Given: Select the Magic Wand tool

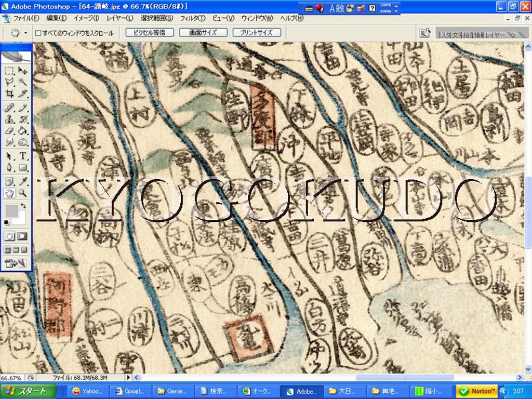Looking at the screenshot, I should point(22,82).
